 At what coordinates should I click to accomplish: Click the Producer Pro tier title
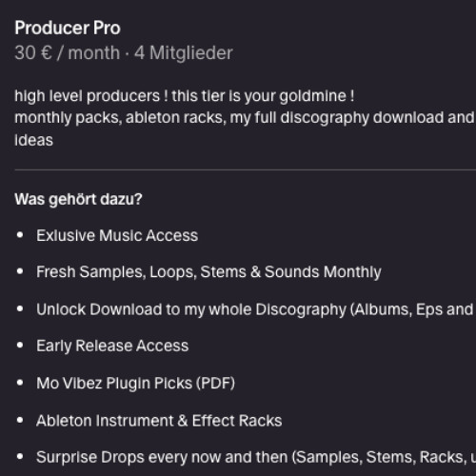[x=68, y=29]
